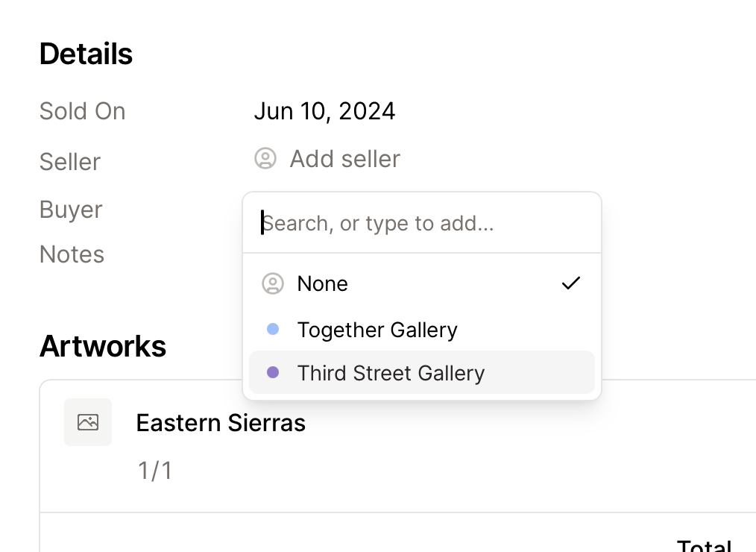This screenshot has width=756, height=552.
Task: Click the Notes field label
Action: click(72, 254)
